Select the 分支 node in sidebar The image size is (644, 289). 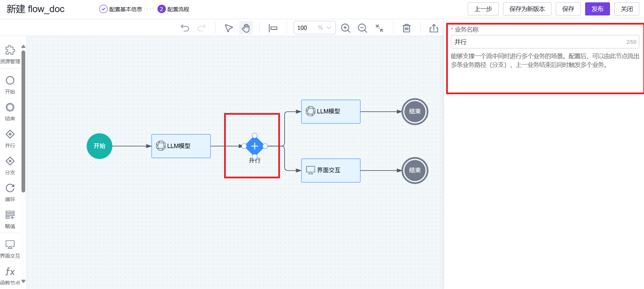point(10,166)
